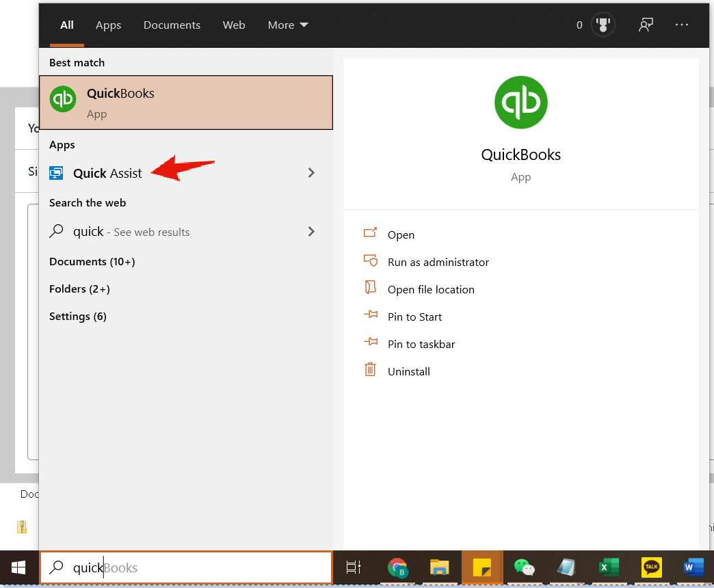Viewport: 714px width, 588px height.
Task: Click the web search magnifier icon
Action: tap(56, 231)
